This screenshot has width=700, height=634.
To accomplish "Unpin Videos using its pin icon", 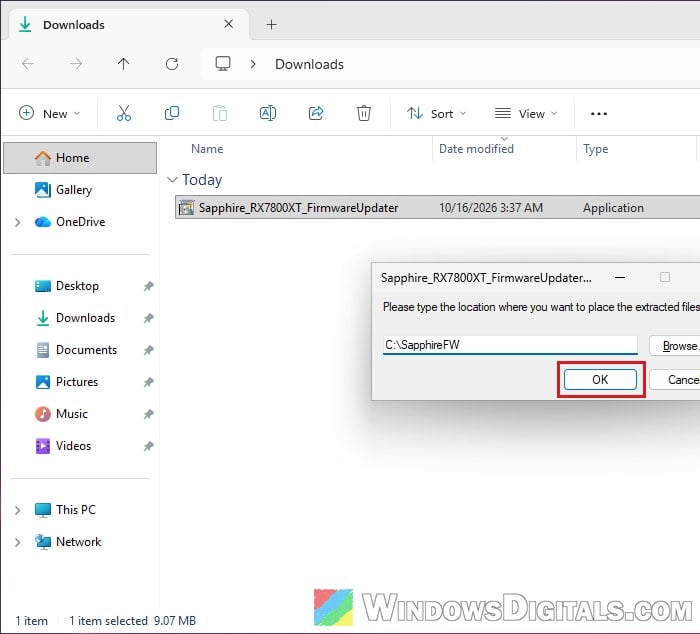I will pos(148,446).
